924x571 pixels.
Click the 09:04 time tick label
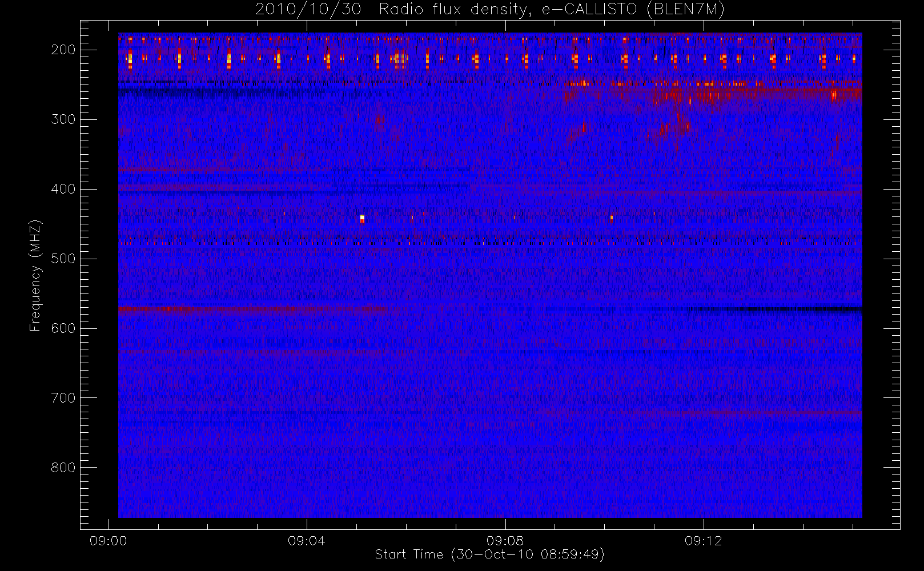[307, 541]
